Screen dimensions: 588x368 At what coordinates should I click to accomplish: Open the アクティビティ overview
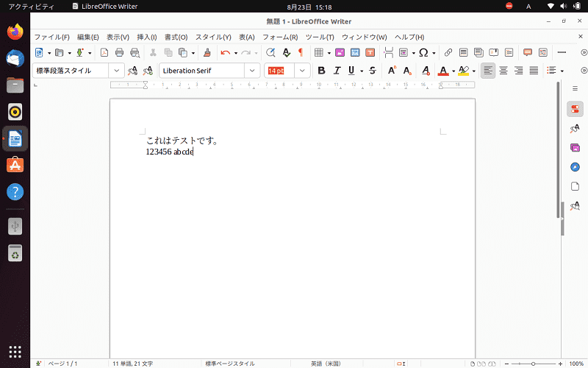[31, 7]
